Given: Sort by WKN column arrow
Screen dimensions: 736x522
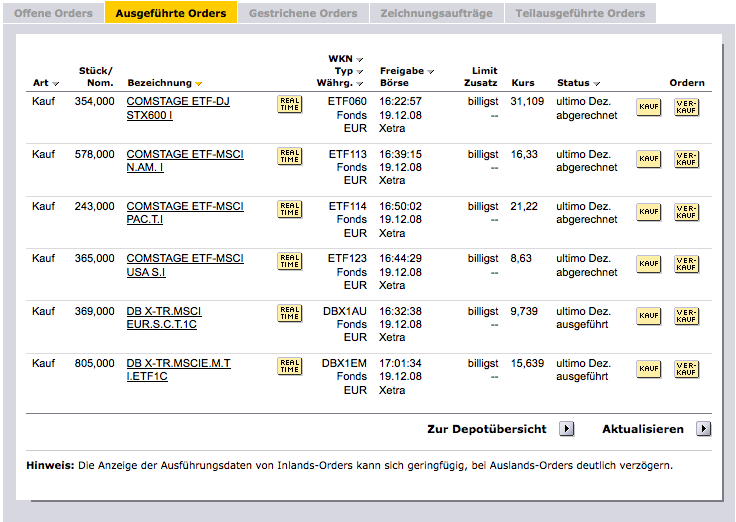Looking at the screenshot, I should 360,60.
